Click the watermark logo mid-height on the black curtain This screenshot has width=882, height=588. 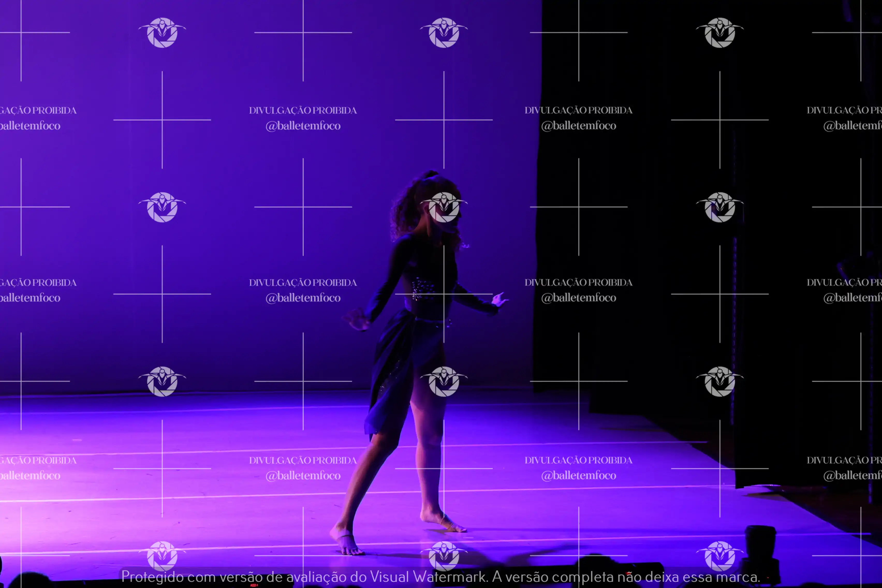coord(720,207)
